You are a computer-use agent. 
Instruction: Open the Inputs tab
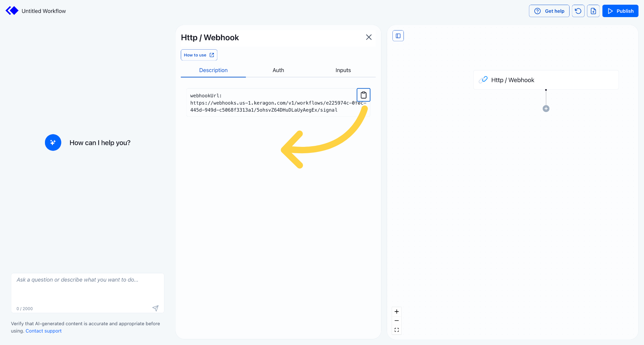[x=343, y=70]
